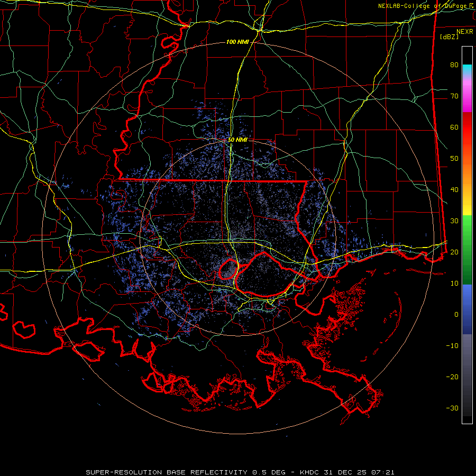Screen dimensions: 476x476
Task: Click the green band of the color bar
Action: click(x=467, y=250)
